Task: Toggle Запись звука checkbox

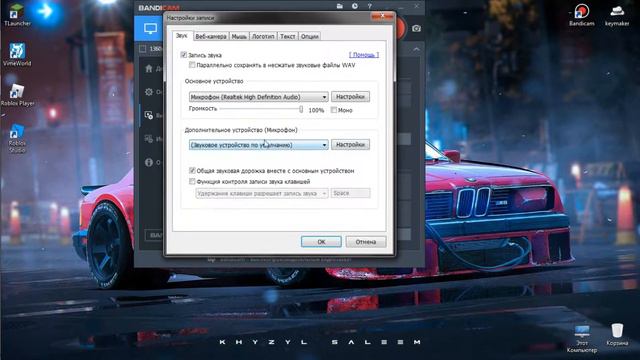Action: coord(184,55)
